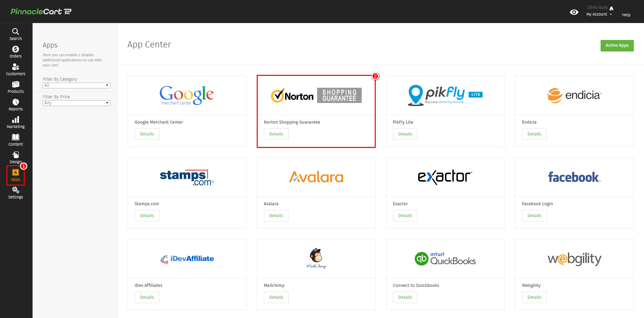
Task: Open Details for Mailchimp
Action: click(276, 297)
